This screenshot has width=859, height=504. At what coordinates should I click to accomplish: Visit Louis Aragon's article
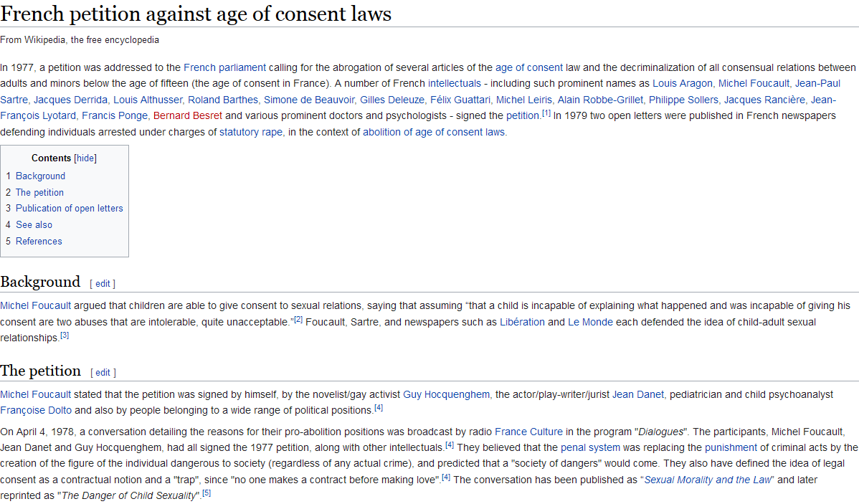tap(682, 83)
